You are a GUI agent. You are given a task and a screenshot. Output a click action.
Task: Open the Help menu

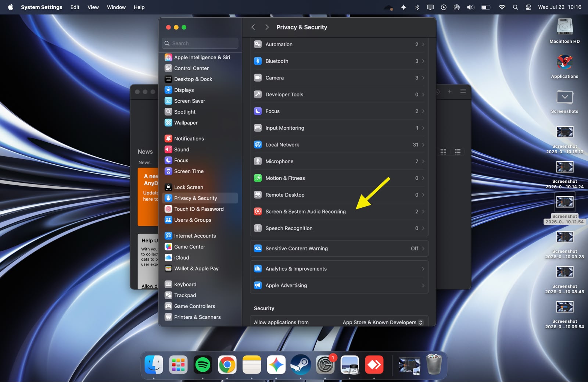pos(139,7)
